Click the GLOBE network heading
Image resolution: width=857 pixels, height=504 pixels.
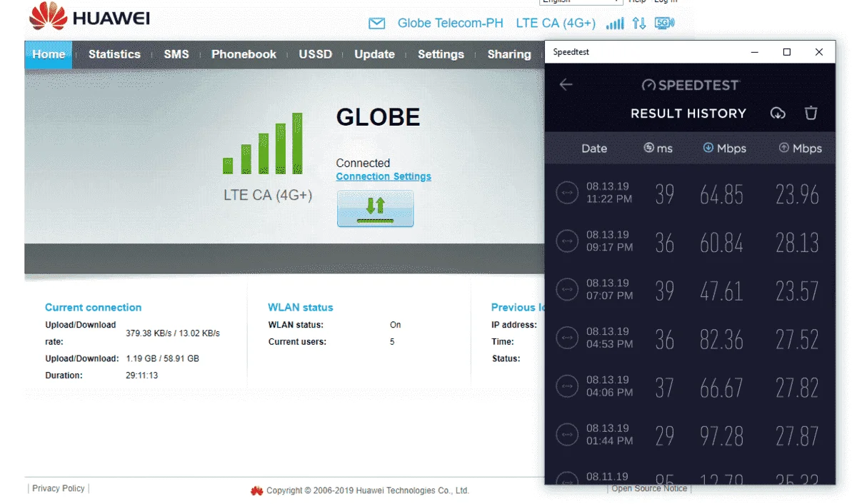click(378, 117)
